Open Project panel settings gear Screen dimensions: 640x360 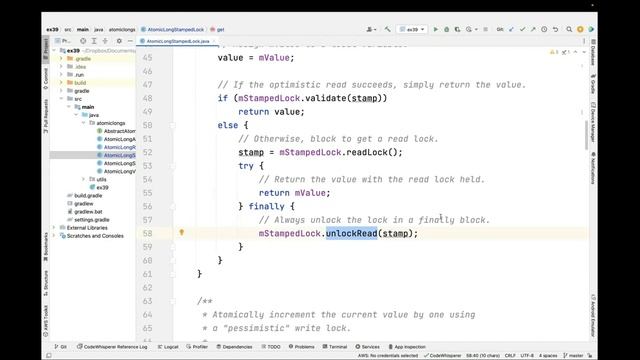click(119, 41)
